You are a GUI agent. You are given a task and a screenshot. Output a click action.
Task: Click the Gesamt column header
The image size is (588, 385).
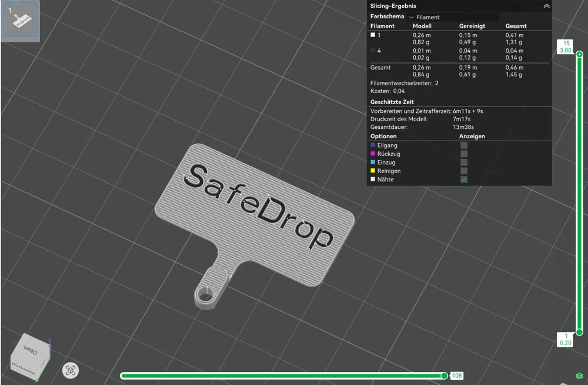[x=516, y=26]
